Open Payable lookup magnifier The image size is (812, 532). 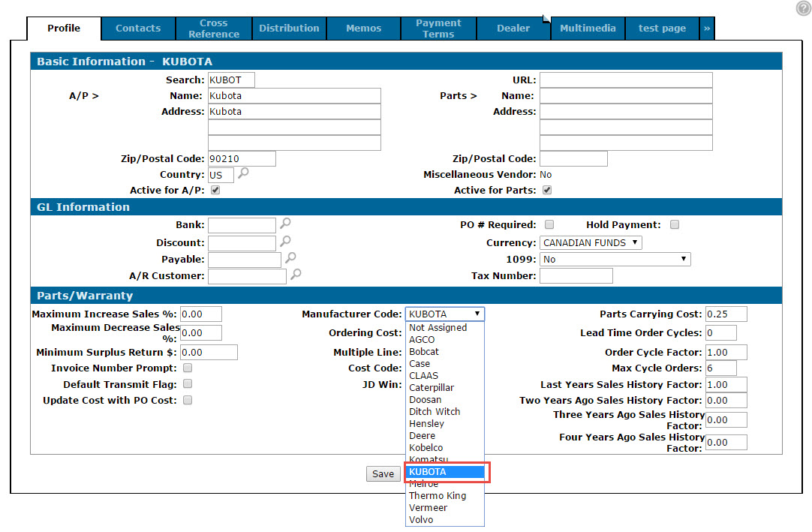(290, 257)
